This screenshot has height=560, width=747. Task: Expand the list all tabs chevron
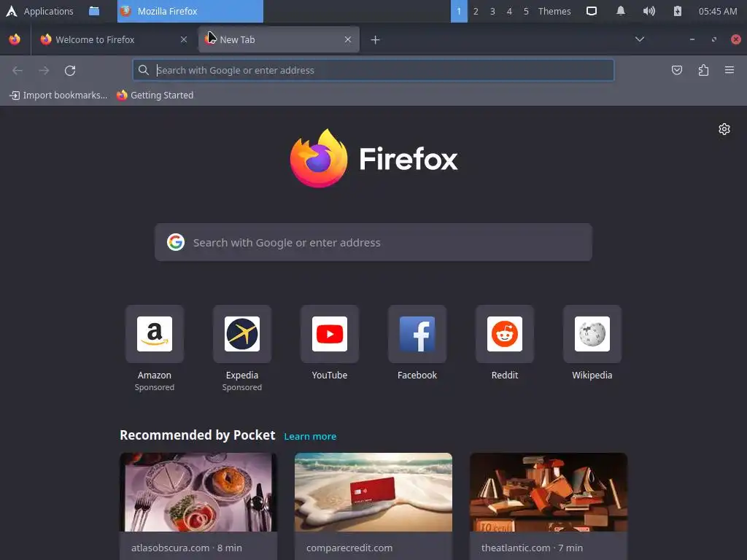(x=640, y=39)
